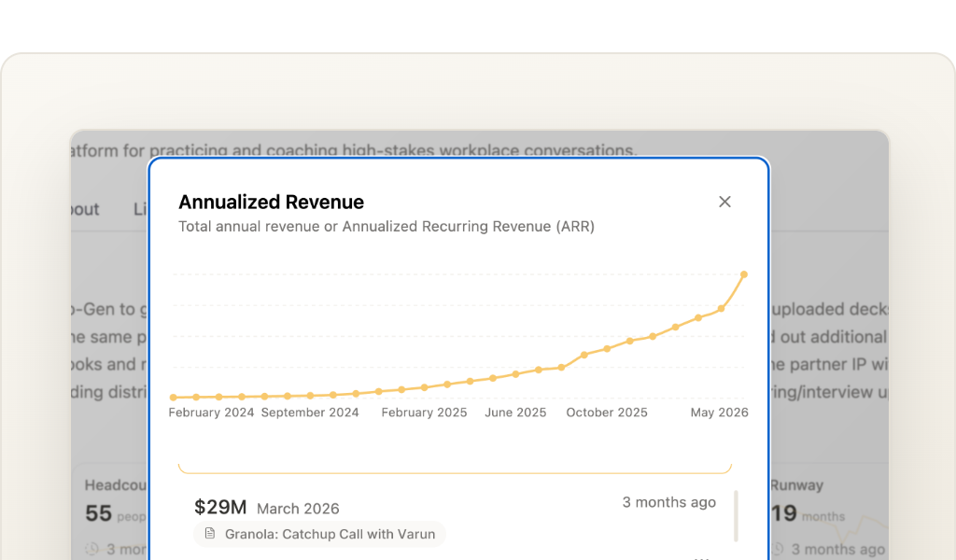The height and width of the screenshot is (560, 956).
Task: Click the September 2024 axis label
Action: [310, 413]
